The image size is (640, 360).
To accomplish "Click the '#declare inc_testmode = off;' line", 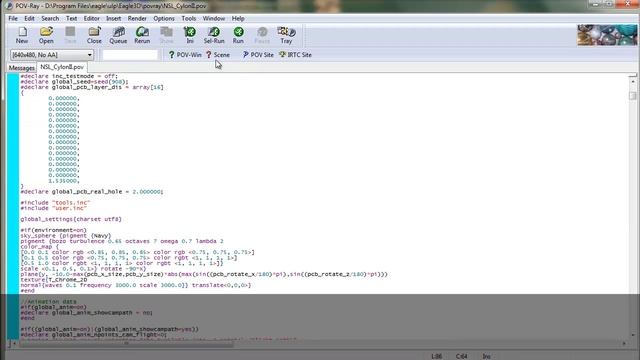I will (x=69, y=76).
